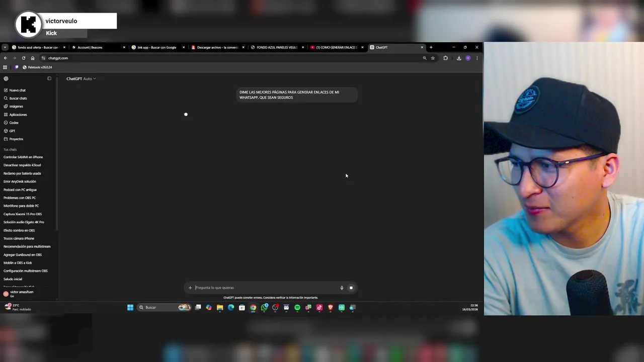644x362 pixels.
Task: Open the Windows Start menu
Action: [130, 307]
